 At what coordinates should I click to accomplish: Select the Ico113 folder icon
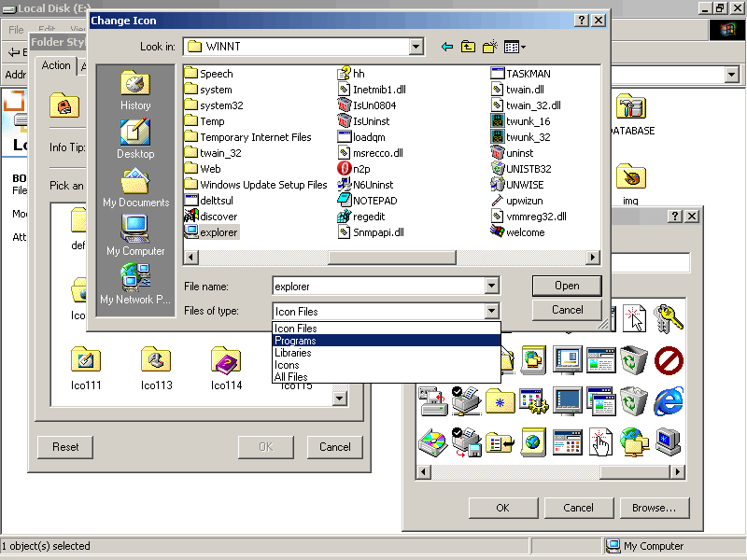[156, 369]
